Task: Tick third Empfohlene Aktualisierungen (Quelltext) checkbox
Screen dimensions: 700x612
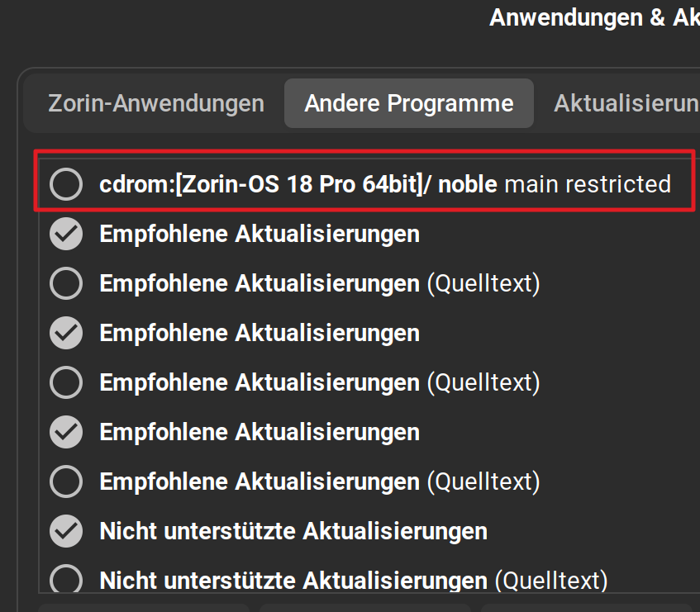Action: (x=66, y=481)
